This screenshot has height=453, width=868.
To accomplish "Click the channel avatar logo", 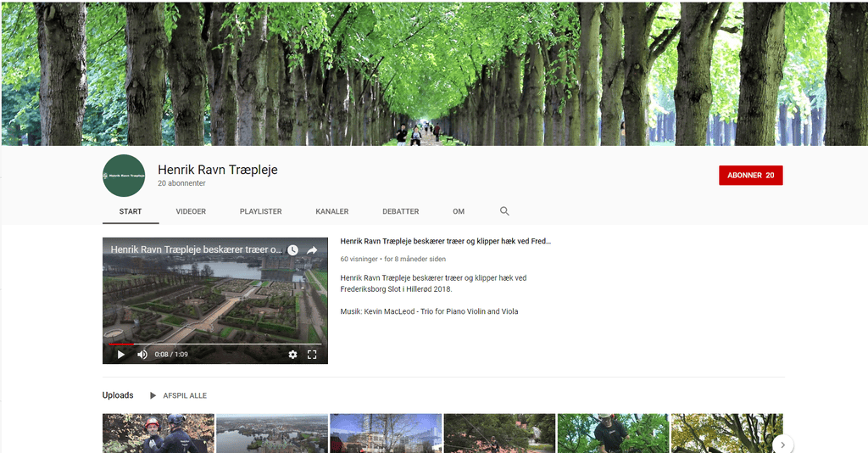I will (124, 176).
